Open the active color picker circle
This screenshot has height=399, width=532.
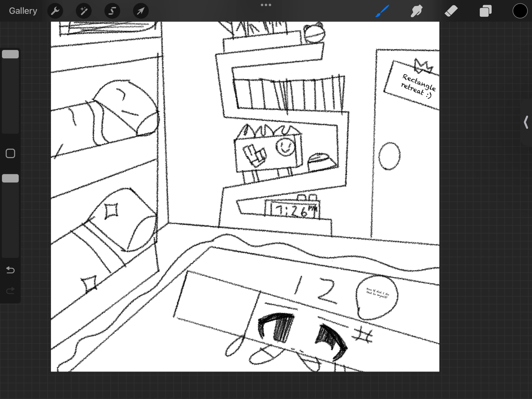pyautogui.click(x=520, y=11)
